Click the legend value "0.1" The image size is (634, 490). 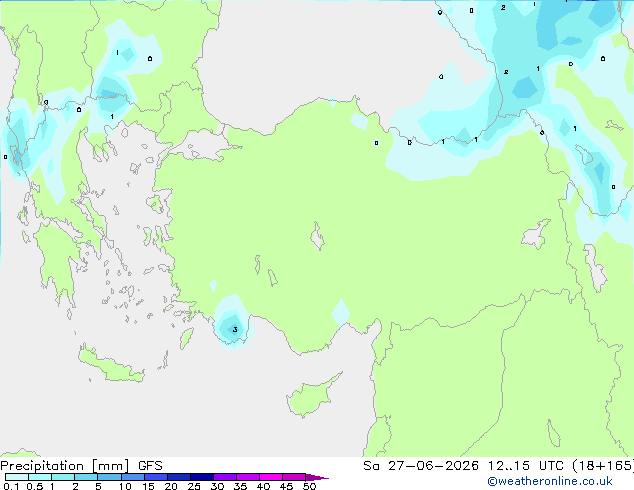(11, 486)
